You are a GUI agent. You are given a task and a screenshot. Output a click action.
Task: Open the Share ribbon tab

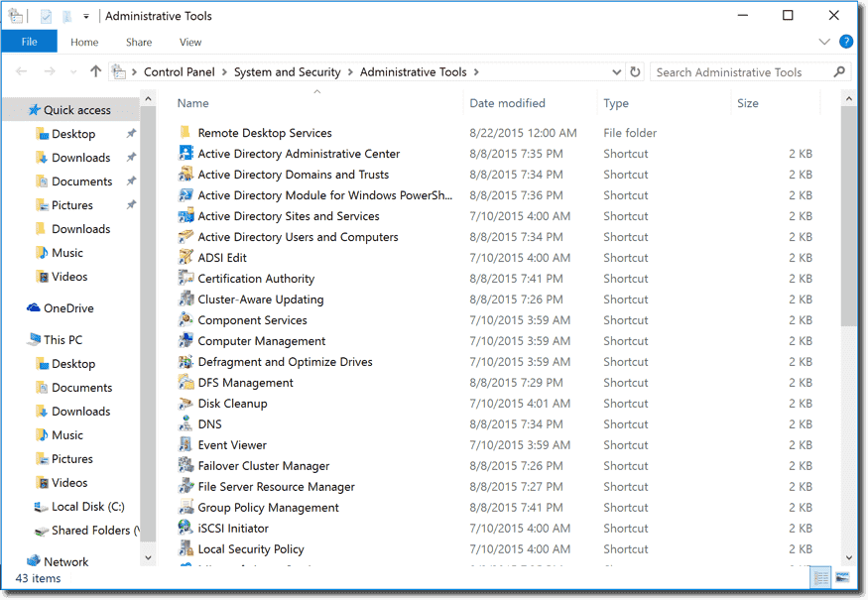pyautogui.click(x=139, y=42)
